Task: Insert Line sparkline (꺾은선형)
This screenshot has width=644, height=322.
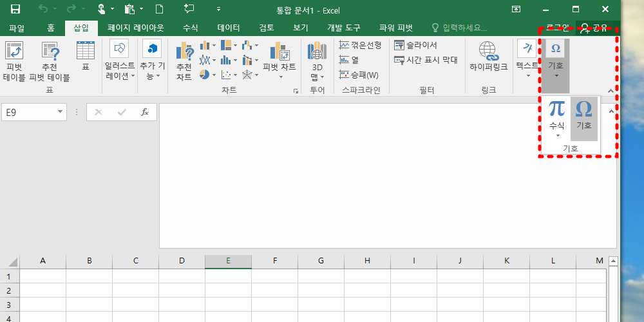Action: coord(360,45)
